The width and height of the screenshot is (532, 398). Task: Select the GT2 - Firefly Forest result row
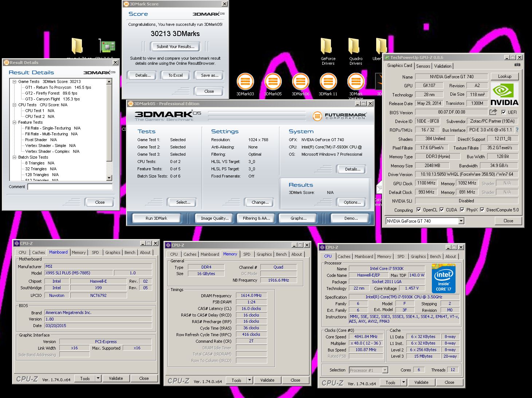pyautogui.click(x=51, y=93)
